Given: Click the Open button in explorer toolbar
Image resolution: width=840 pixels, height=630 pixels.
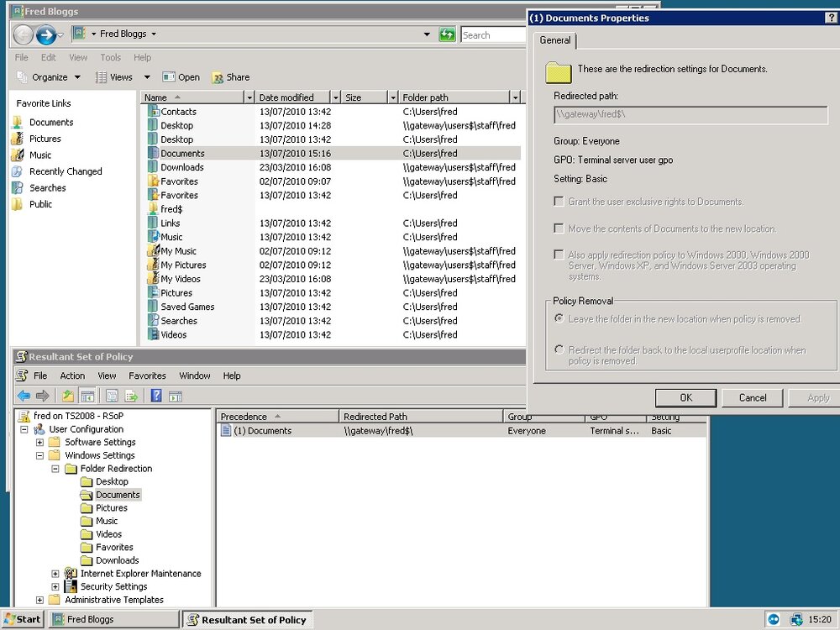Looking at the screenshot, I should [x=181, y=77].
